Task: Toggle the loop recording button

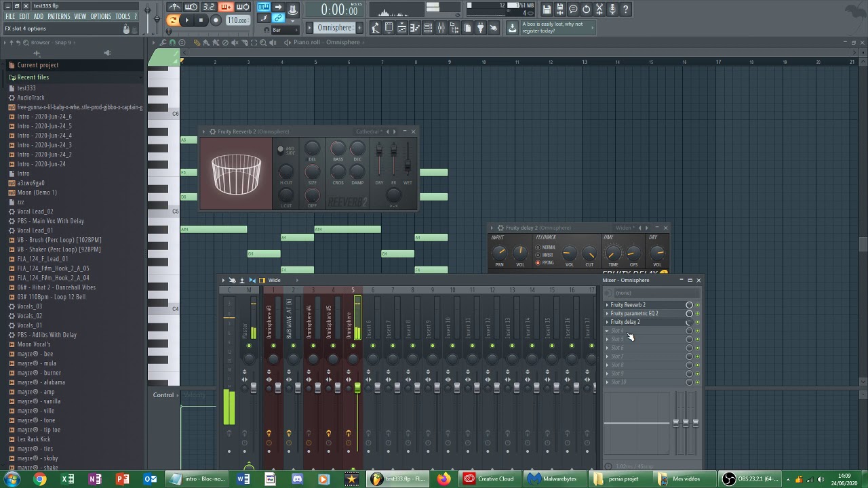Action: [242, 7]
